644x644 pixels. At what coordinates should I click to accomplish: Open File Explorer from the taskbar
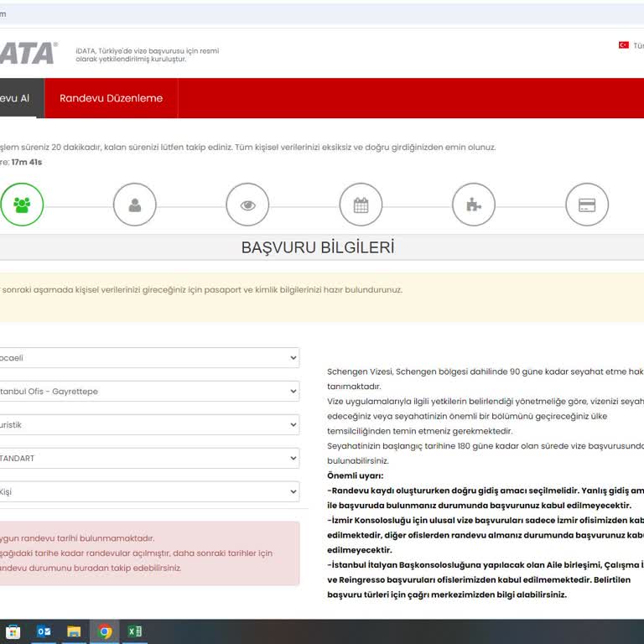tap(74, 631)
